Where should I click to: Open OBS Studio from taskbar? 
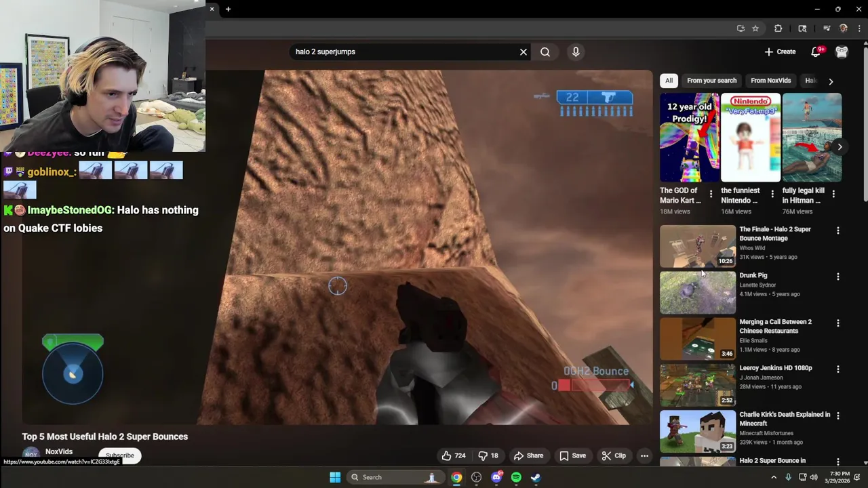click(x=476, y=477)
